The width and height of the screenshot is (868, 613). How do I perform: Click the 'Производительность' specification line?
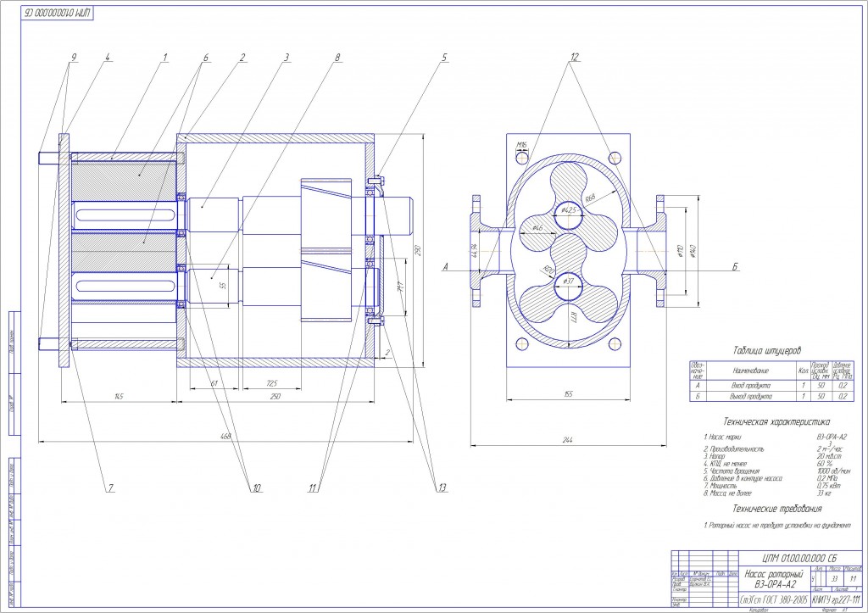tap(734, 449)
